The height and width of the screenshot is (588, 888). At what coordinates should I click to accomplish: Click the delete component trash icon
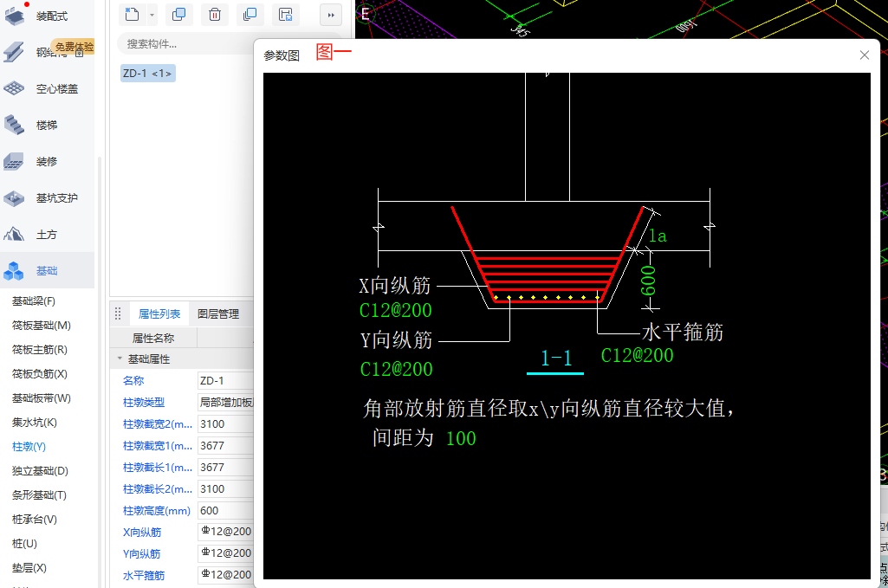215,15
